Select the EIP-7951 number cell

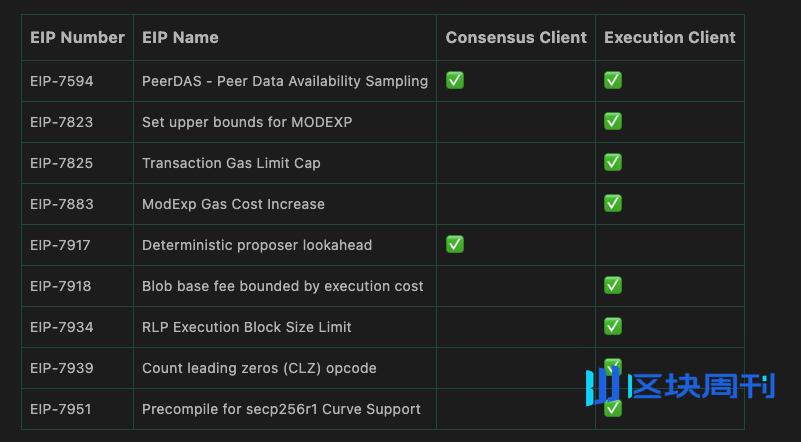[62, 409]
